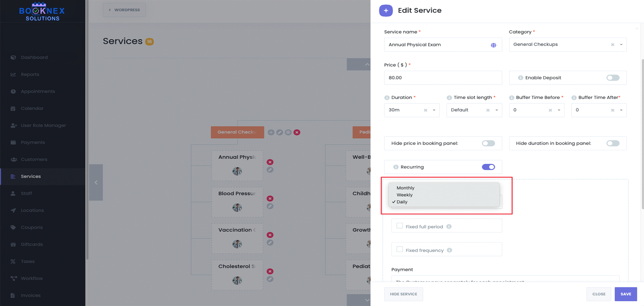Open the Time slot length dropdown

(496, 110)
